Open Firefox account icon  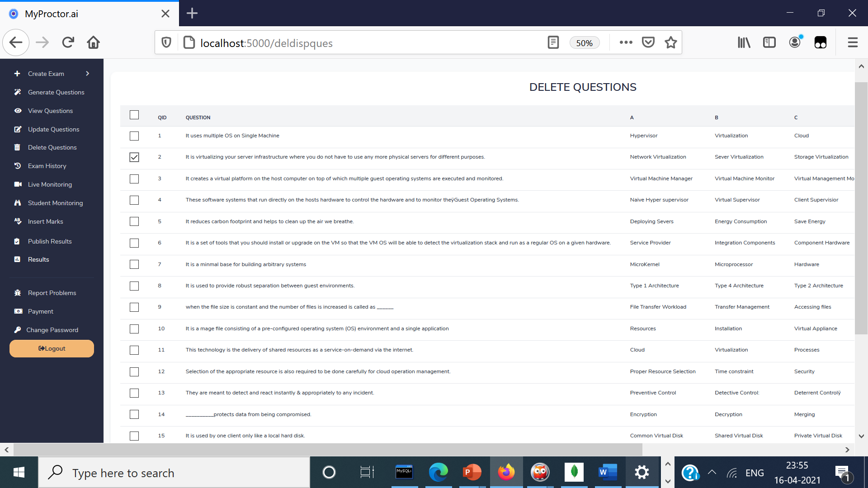click(x=795, y=42)
